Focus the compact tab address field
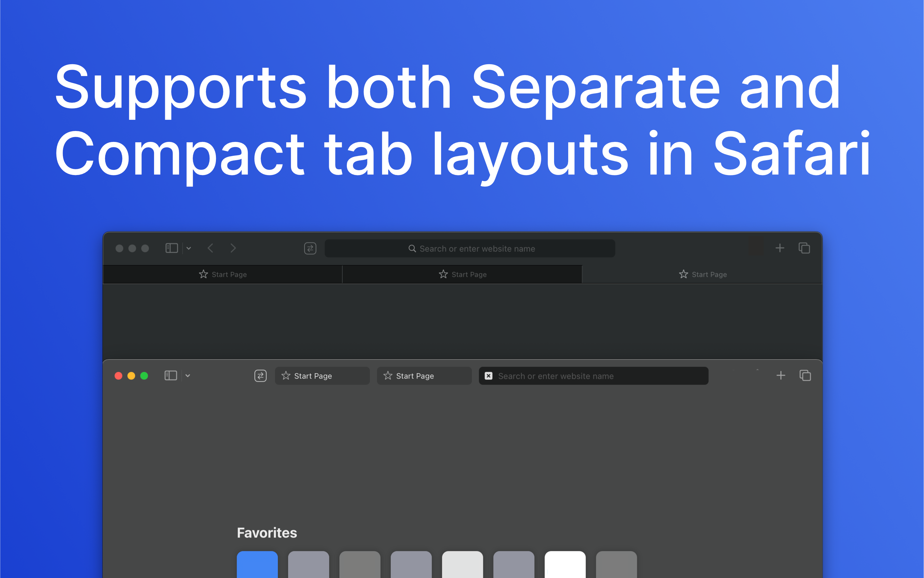This screenshot has width=924, height=578. 594,376
